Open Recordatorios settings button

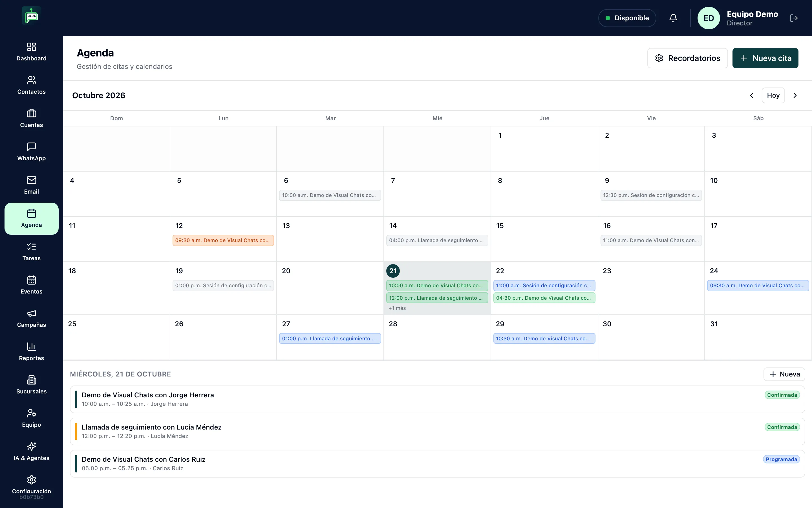[687, 58]
